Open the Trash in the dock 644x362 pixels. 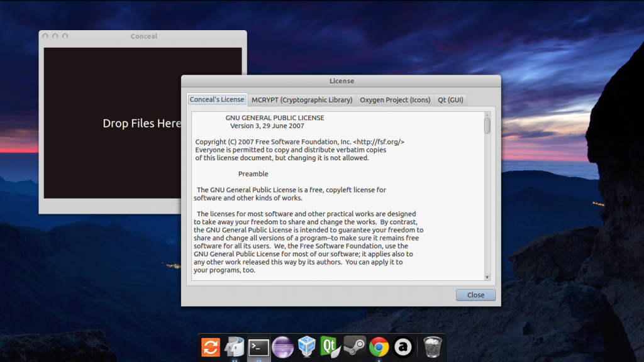[x=432, y=346]
